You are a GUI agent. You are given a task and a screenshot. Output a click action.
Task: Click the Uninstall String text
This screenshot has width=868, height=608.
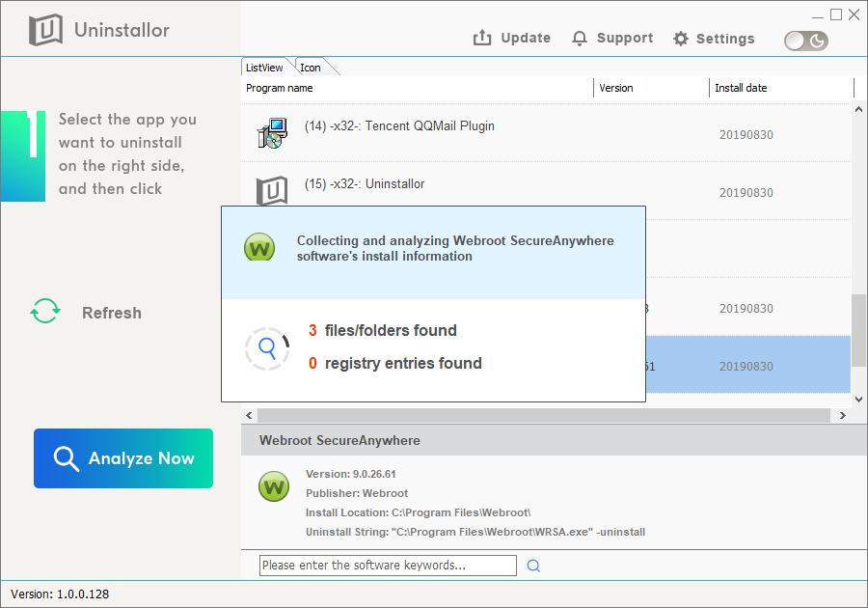[475, 532]
